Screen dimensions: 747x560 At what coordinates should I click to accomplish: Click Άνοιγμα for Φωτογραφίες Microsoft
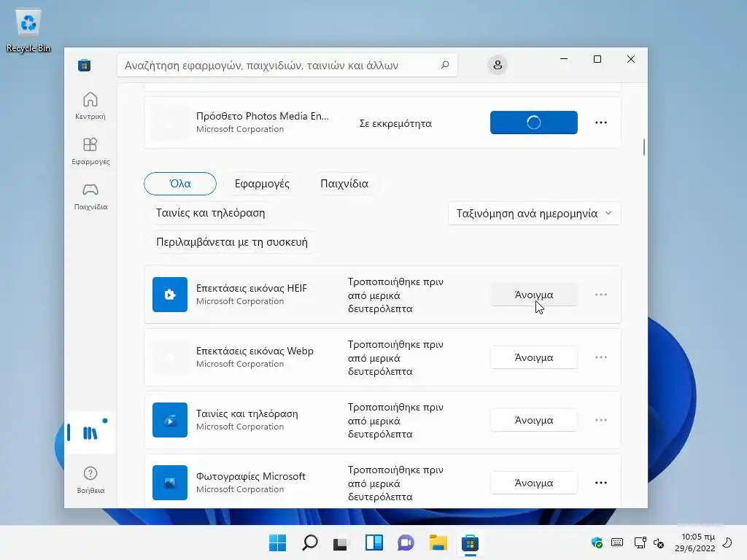coord(533,483)
